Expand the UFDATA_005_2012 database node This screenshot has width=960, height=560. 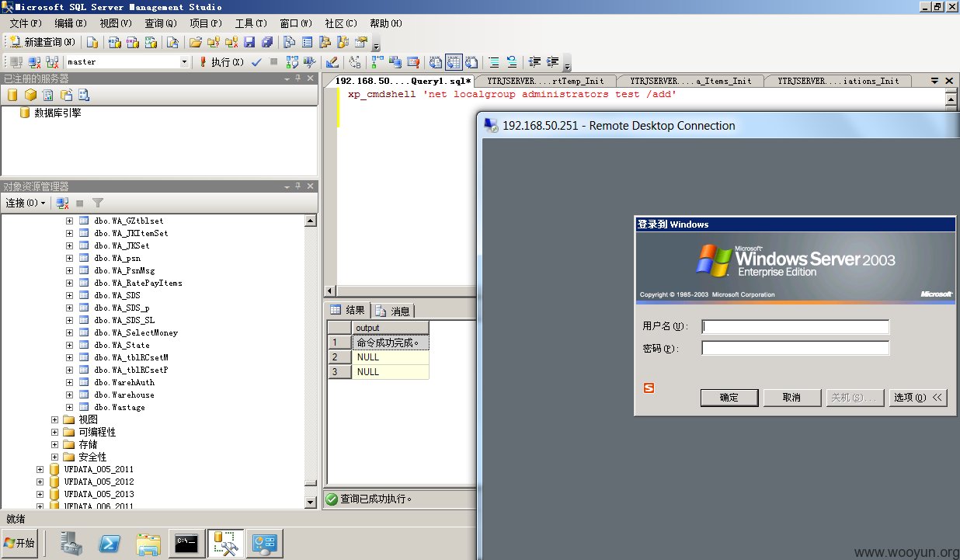[40, 482]
